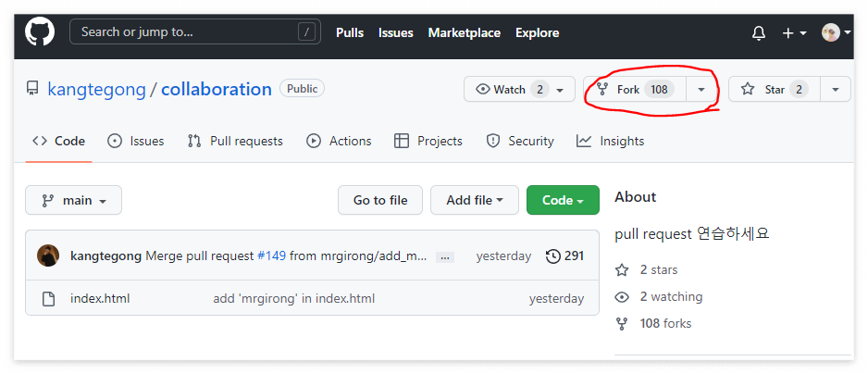This screenshot has width=868, height=374.
Task: Open the Add file dropdown
Action: pyautogui.click(x=475, y=200)
